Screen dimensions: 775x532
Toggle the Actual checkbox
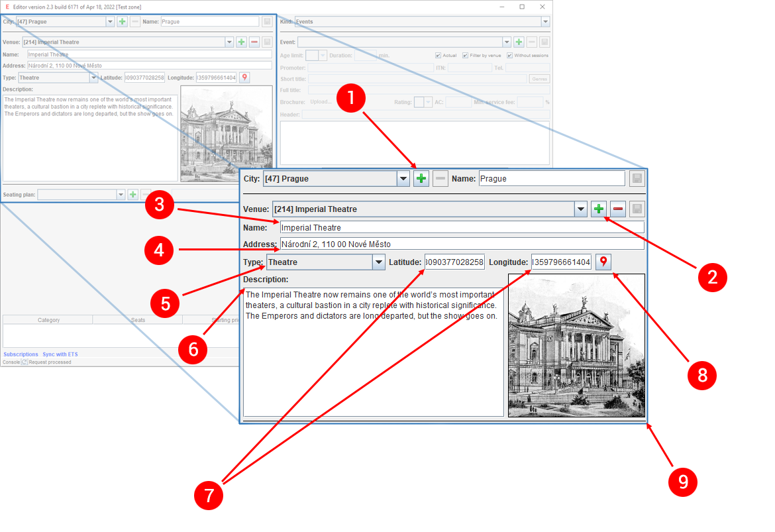(438, 56)
